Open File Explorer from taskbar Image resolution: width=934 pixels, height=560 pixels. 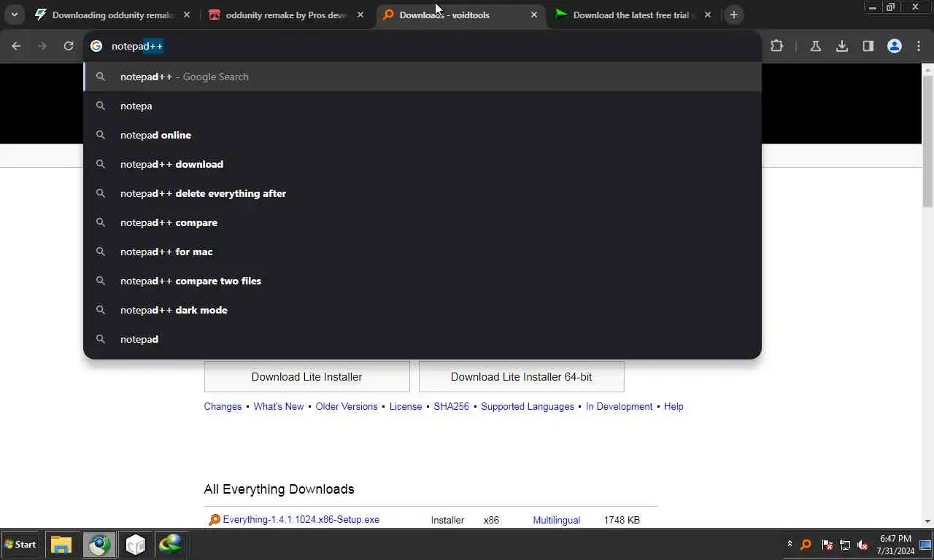tap(61, 545)
